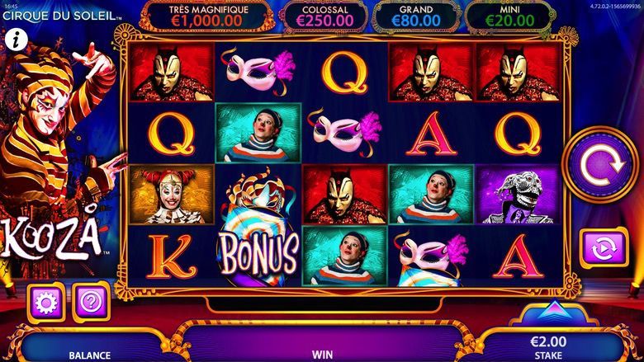Click the K symbol in the bottom row
Screen dimensions: 644x362
click(171, 256)
